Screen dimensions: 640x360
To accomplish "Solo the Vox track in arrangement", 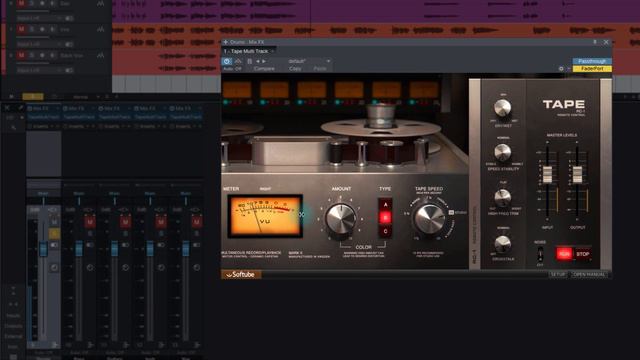I will coord(32,29).
